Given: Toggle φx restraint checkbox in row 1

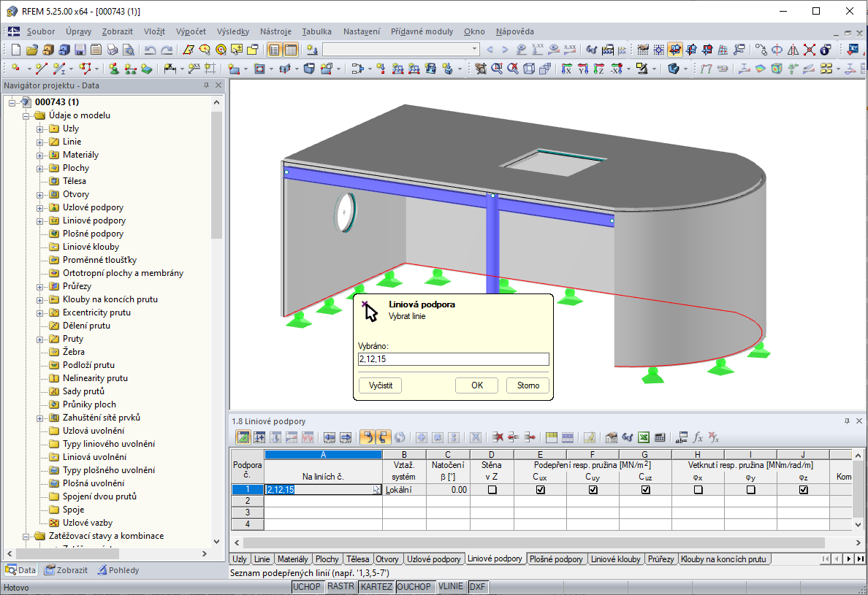Looking at the screenshot, I should pyautogui.click(x=698, y=489).
